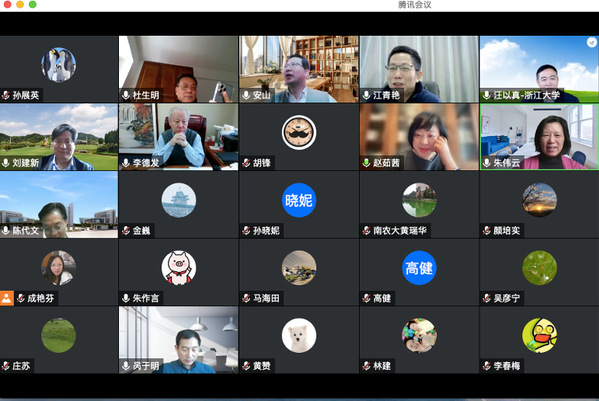This screenshot has height=401, width=599.
Task: Click the green active microphone icon by 赵茹茜
Action: click(x=366, y=163)
